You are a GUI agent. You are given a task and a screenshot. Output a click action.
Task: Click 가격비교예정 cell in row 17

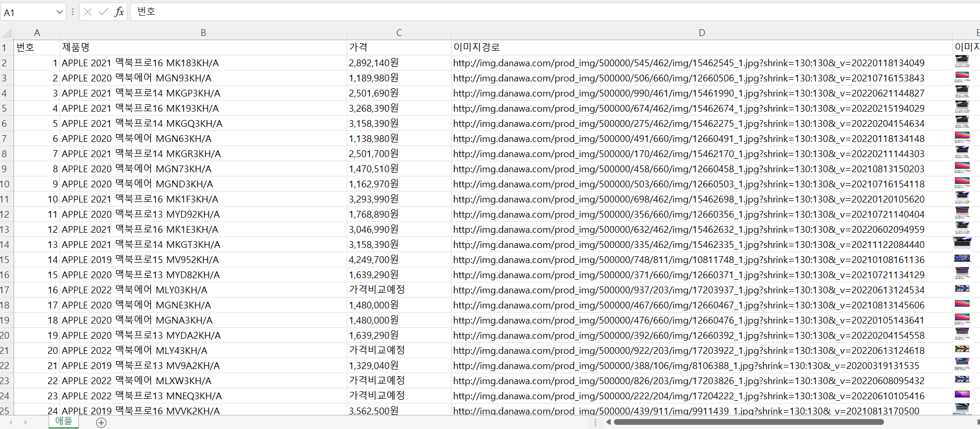click(x=399, y=290)
